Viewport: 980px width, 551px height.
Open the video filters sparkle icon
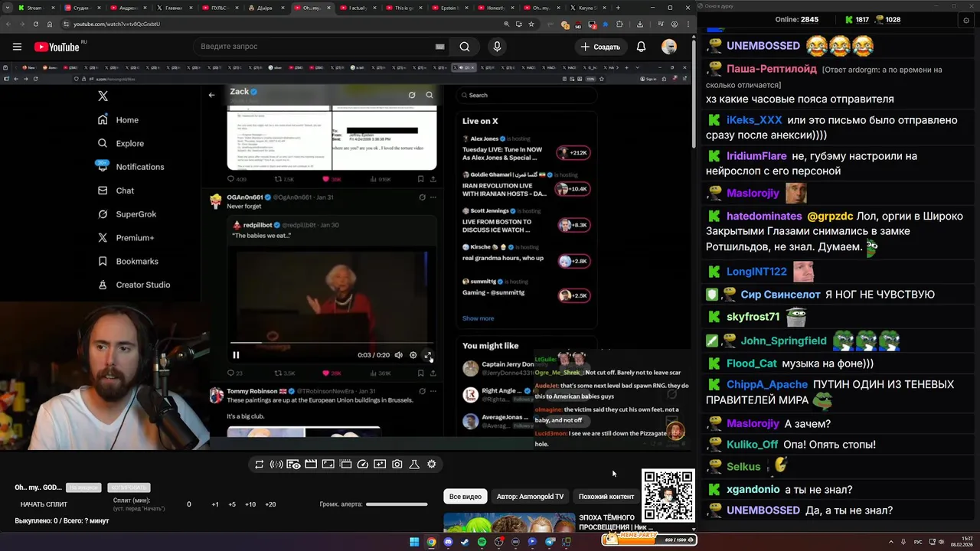click(380, 465)
